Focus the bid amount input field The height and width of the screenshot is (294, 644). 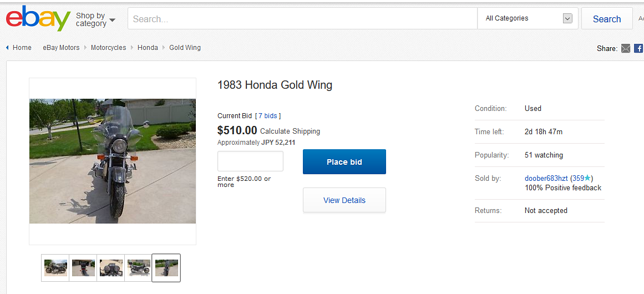250,161
